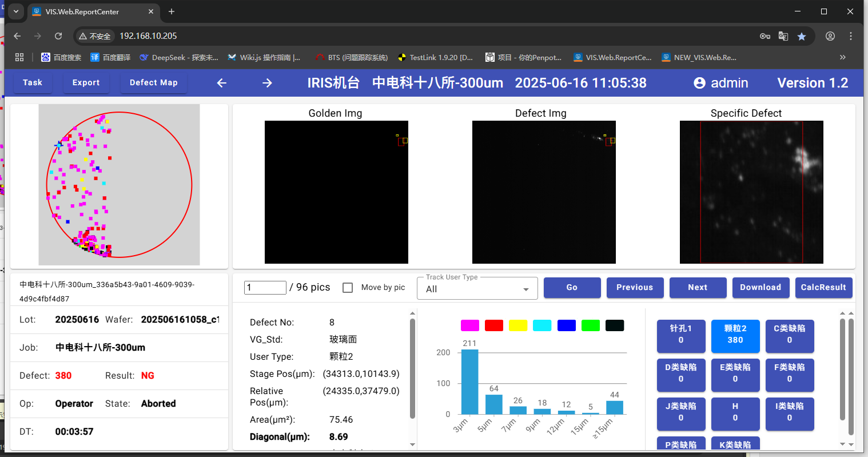Click the bookmark star icon
Screen dimensions: 868x457
(802, 36)
